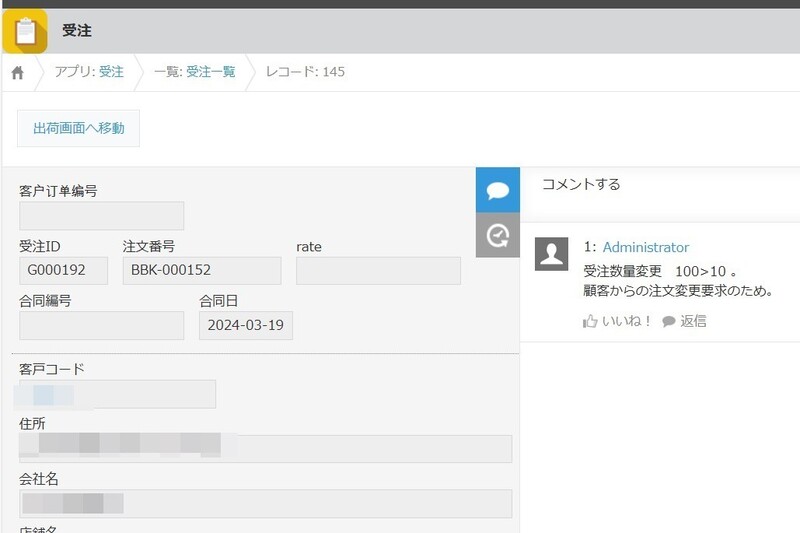Click the 客戸コード field
Image resolution: width=800 pixels, height=533 pixels.
click(x=117, y=394)
